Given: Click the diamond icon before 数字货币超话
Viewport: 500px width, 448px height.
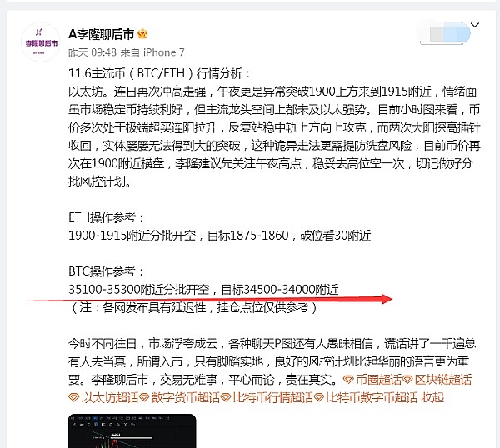Looking at the screenshot, I should 144,398.
